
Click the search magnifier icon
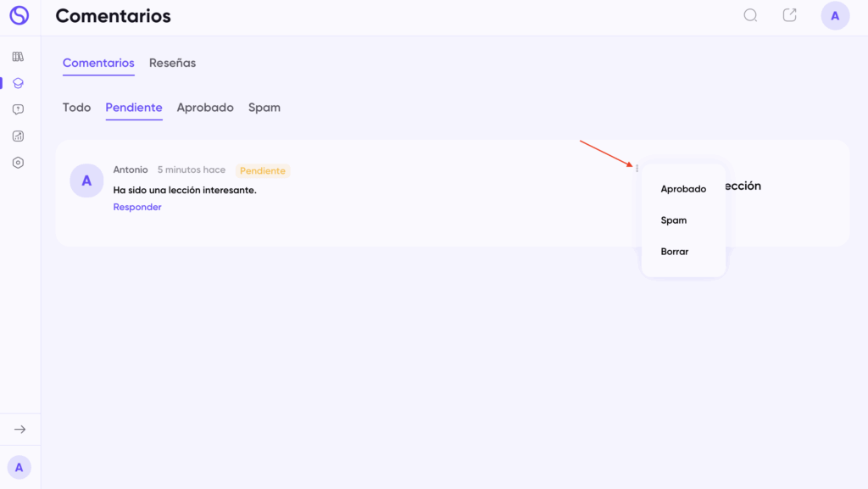click(750, 15)
